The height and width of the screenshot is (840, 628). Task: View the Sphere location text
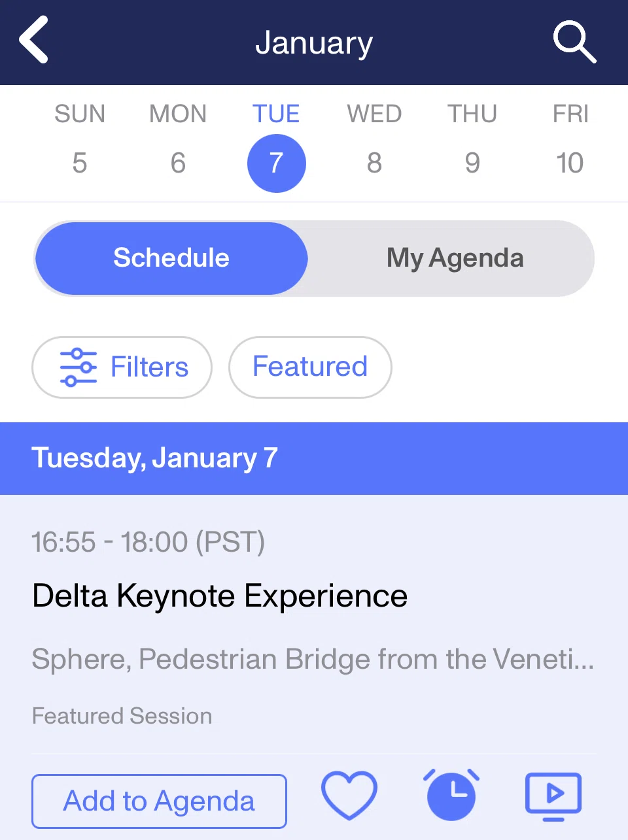(x=313, y=659)
